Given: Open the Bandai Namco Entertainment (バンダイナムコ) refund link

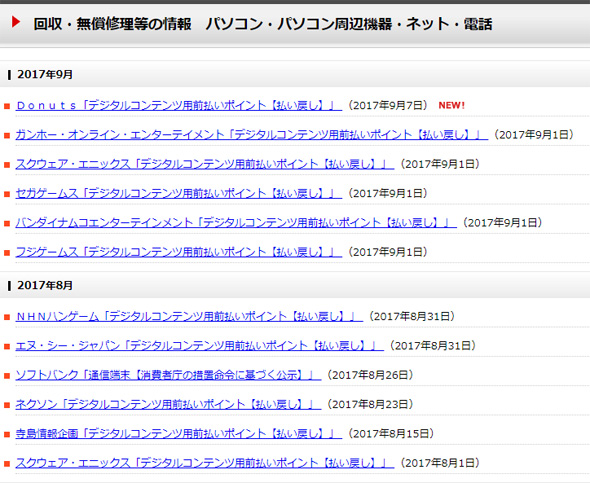Looking at the screenshot, I should pos(236,223).
